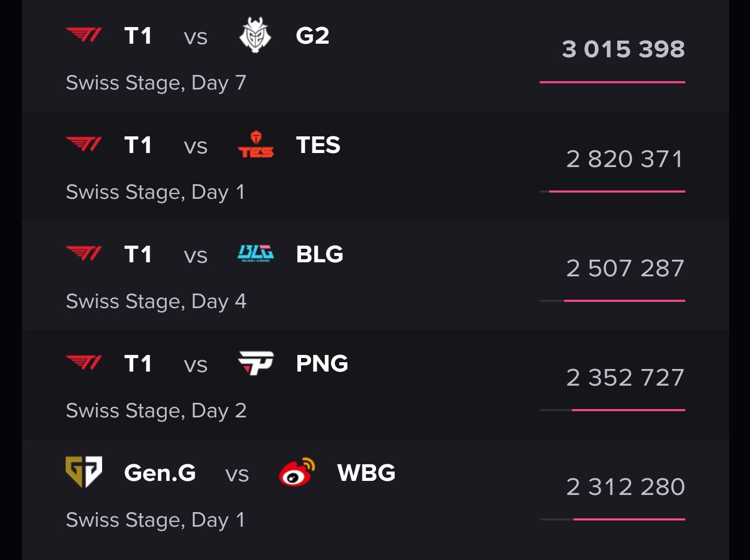Open Swiss Stage, Day 2 match details

click(156, 411)
